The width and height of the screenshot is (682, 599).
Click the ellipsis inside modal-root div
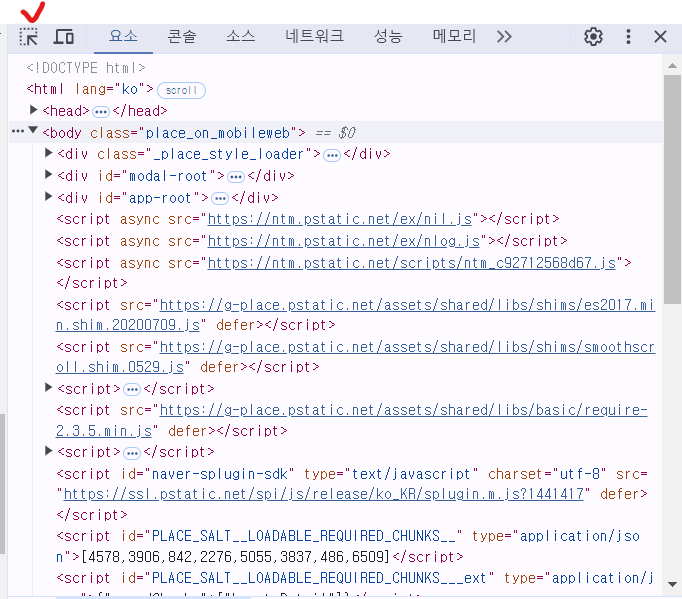coord(236,177)
